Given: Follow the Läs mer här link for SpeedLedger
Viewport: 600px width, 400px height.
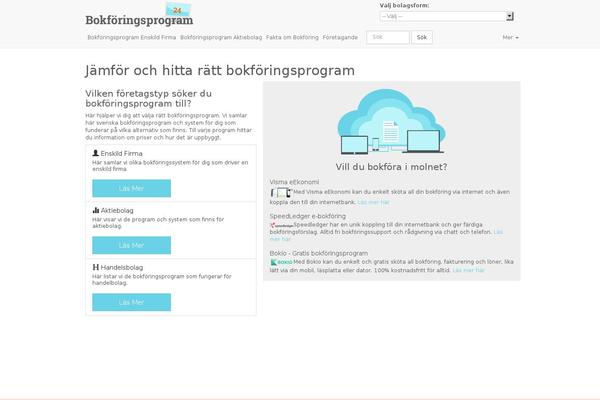Looking at the screenshot, I should pos(498,232).
